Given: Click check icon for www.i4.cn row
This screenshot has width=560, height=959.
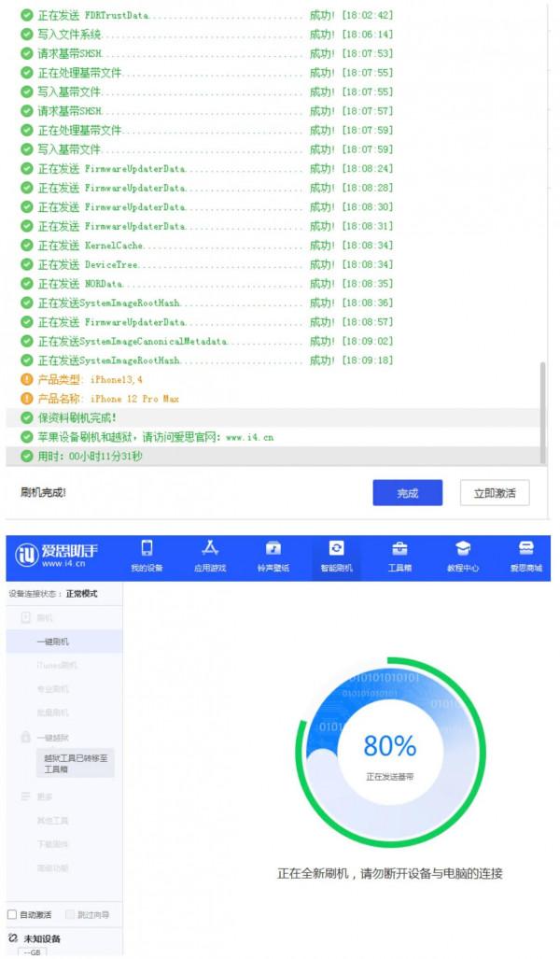Looking at the screenshot, I should [x=26, y=437].
